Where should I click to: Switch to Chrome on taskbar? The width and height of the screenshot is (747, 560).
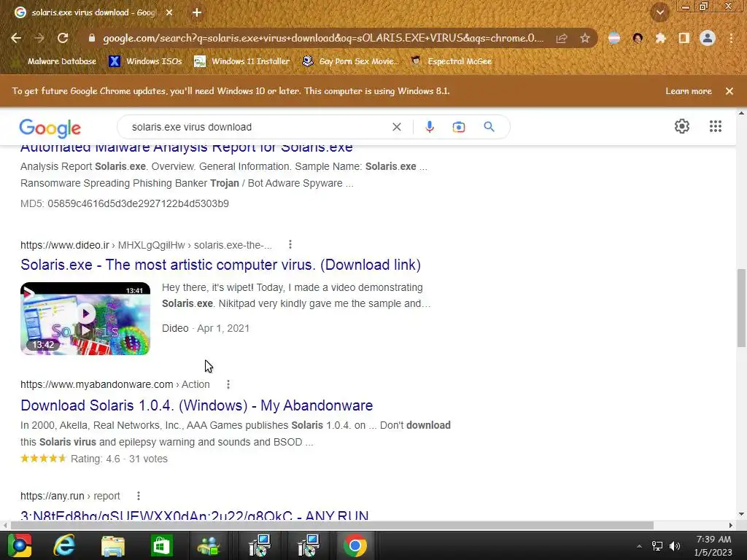pyautogui.click(x=355, y=545)
